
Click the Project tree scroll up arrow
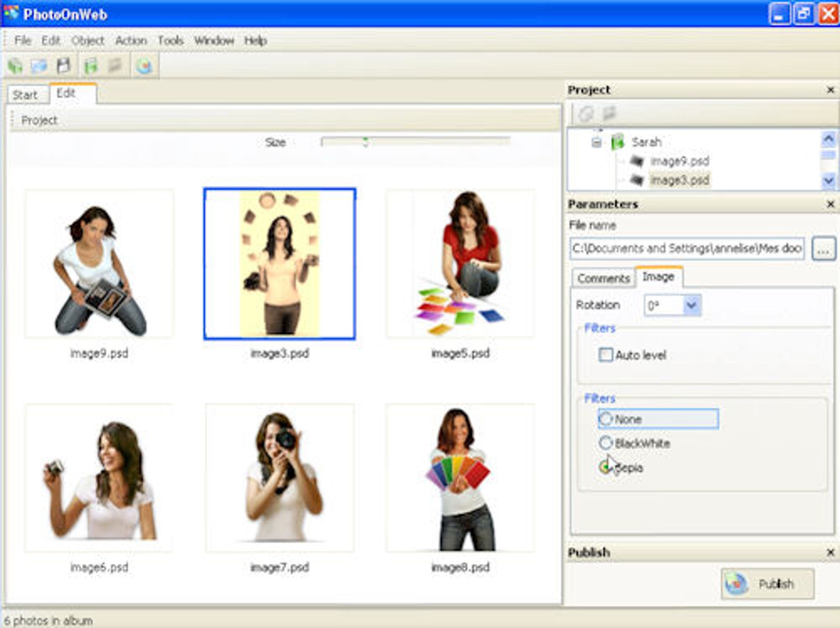tap(828, 139)
